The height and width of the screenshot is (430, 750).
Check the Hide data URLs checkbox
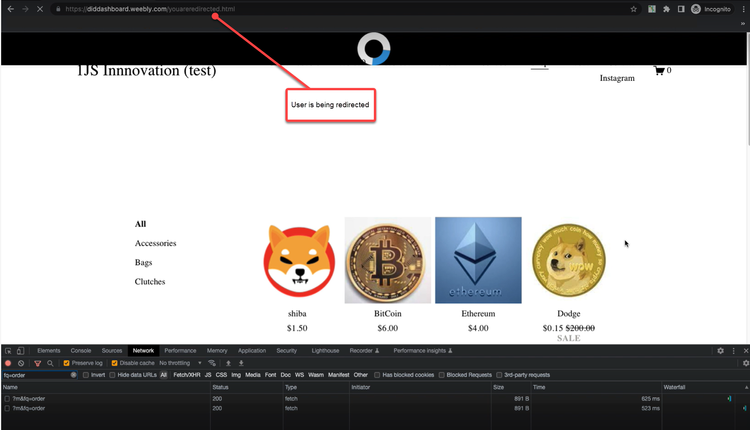pos(112,375)
